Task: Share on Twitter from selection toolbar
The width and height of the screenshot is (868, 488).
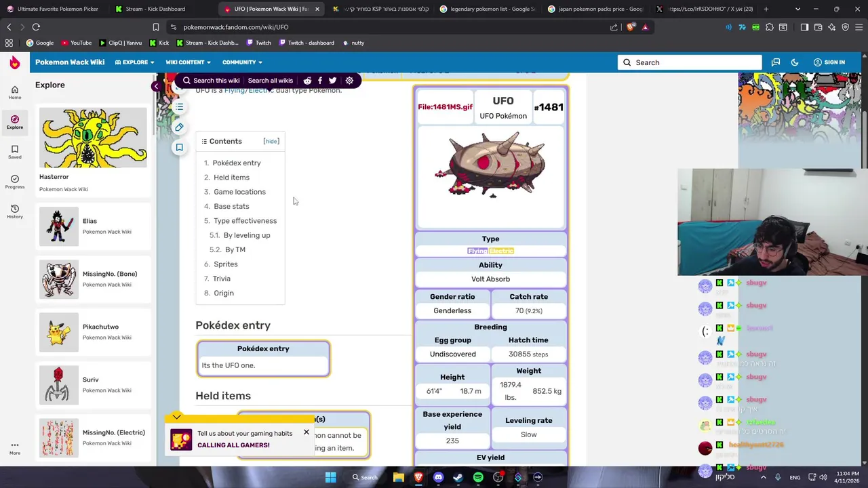Action: [332, 81]
